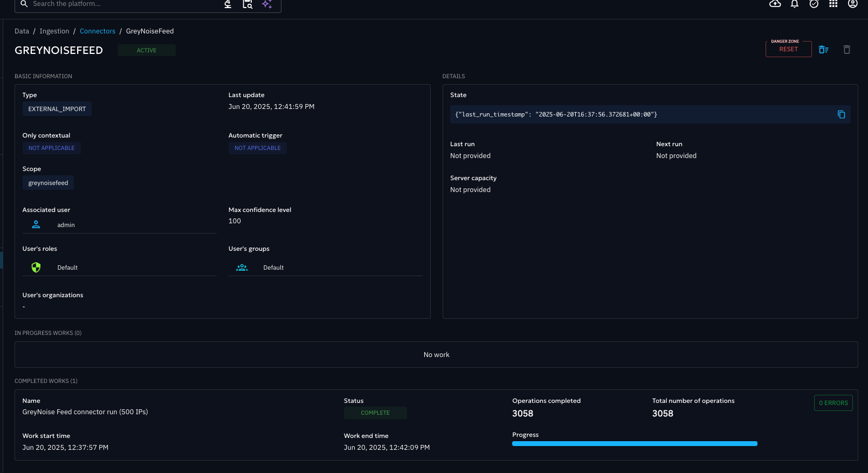
Task: Click the Search the platform field
Action: click(x=124, y=4)
